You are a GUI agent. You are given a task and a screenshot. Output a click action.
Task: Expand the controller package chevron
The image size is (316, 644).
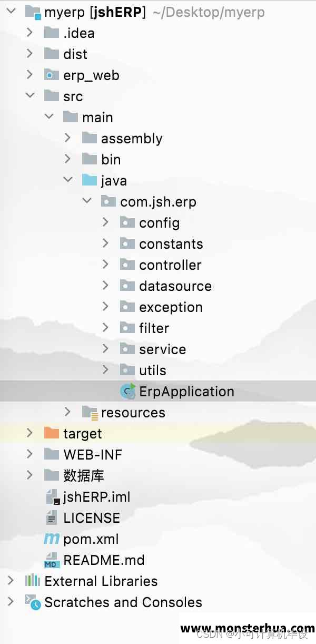tap(106, 264)
